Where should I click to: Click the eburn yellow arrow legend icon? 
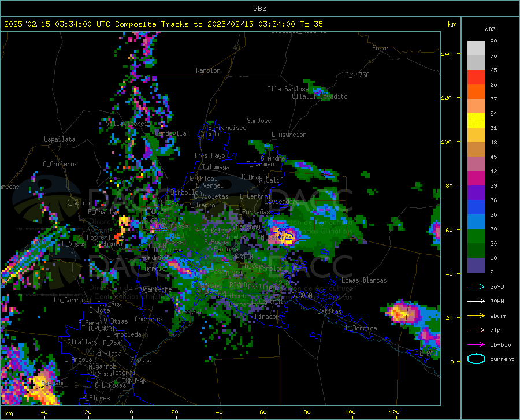(x=476, y=315)
